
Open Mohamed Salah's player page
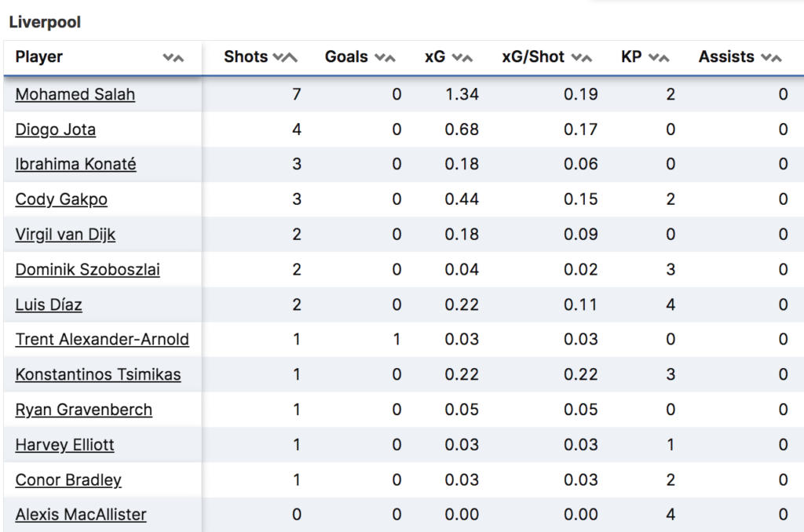tap(75, 94)
